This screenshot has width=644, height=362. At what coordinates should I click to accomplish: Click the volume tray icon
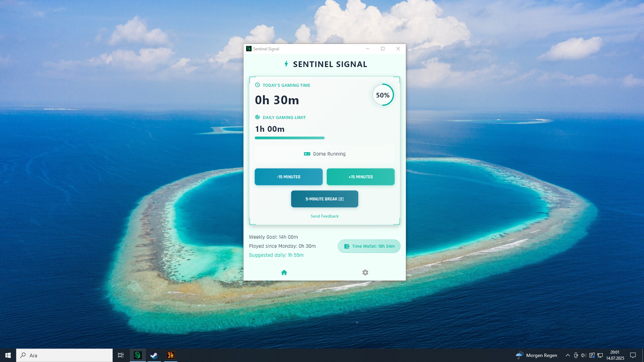(584, 355)
